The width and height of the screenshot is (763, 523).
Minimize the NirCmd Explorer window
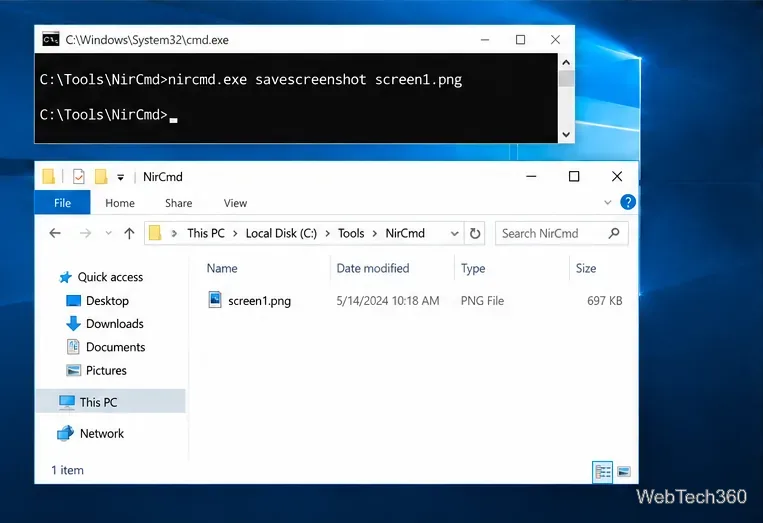pos(531,176)
